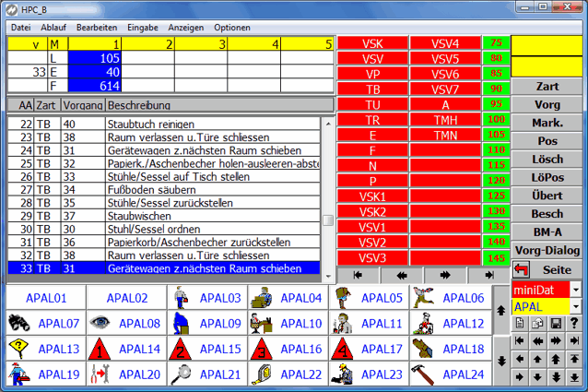The height and width of the screenshot is (392, 588).
Task: Open the miniDat dropdown
Action: tap(577, 290)
